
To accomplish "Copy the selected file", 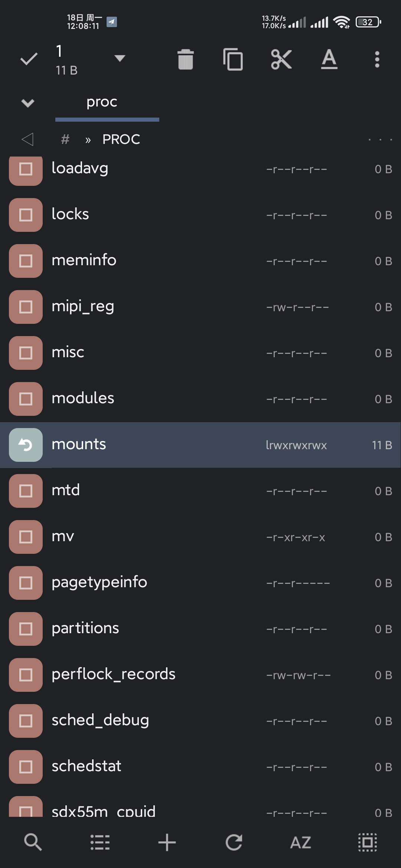I will pos(233,59).
